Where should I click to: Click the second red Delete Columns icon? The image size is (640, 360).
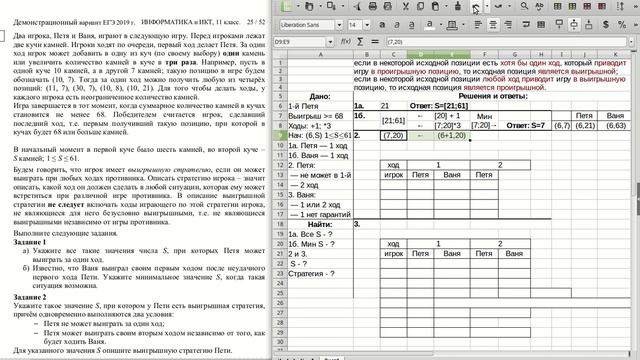[x=602, y=6]
